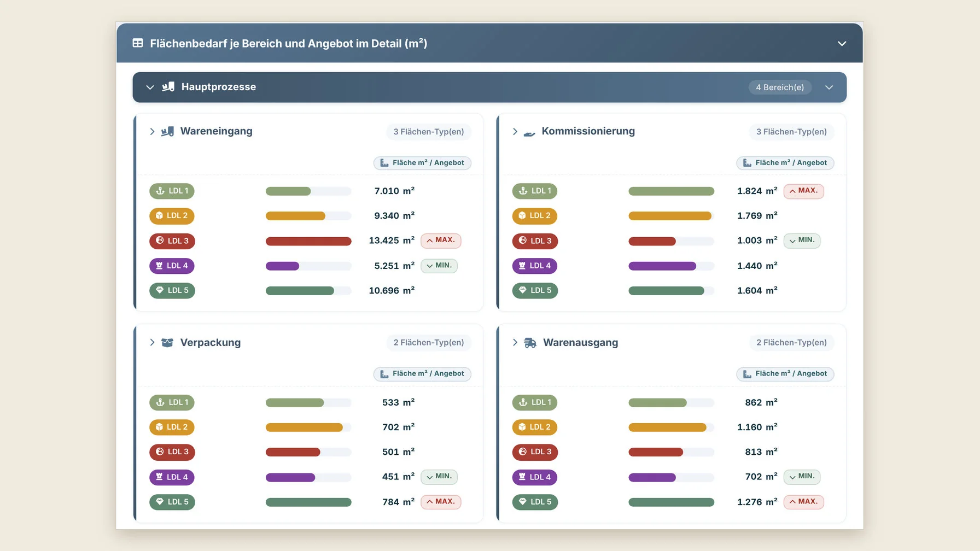Click the MIN. tag beside 5.251 m²

coord(439,266)
